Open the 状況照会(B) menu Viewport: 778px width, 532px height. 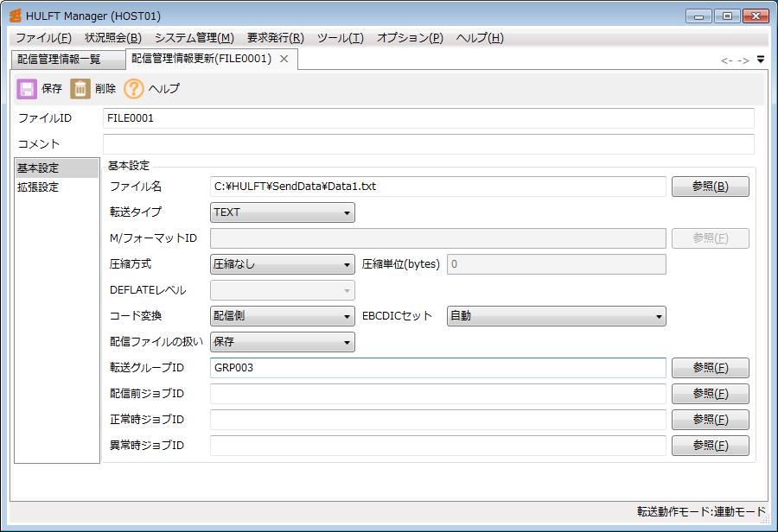(113, 38)
